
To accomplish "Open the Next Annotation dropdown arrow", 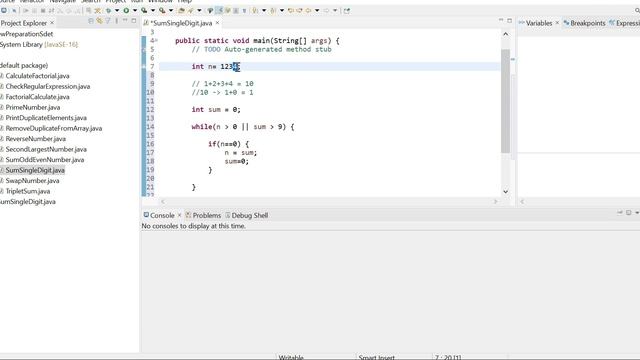I will pyautogui.click(x=264, y=11).
